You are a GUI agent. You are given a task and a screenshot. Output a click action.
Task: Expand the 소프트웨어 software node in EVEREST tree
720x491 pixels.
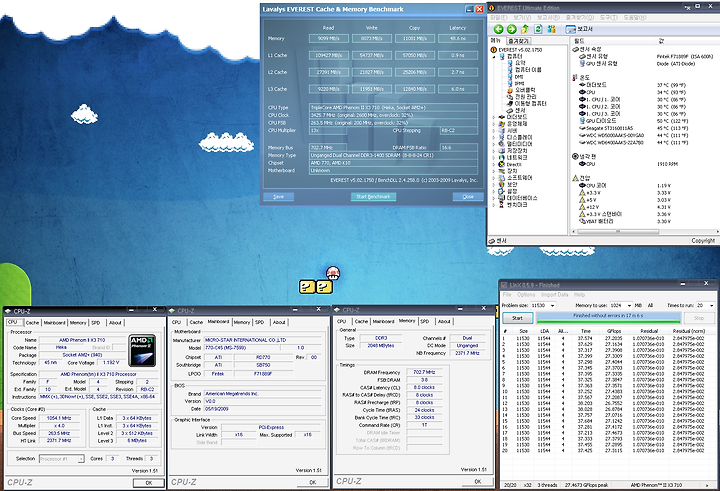[494, 178]
